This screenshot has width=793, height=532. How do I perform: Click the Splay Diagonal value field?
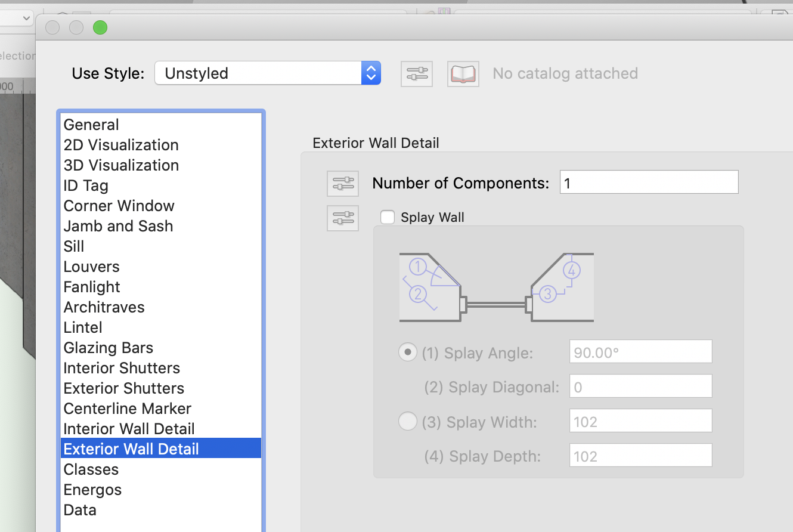point(640,386)
